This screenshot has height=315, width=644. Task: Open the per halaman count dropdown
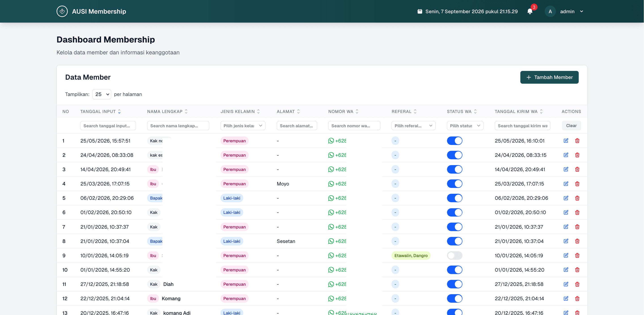tap(102, 94)
